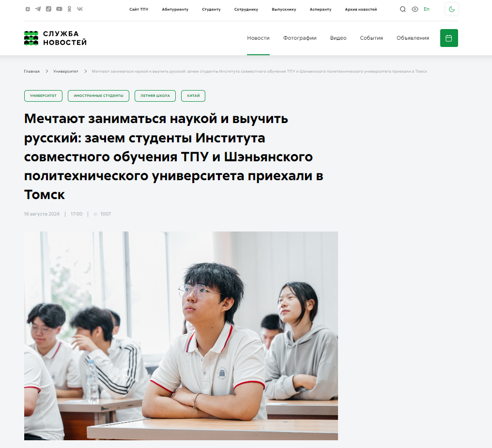Open Архив новостей in top menu

coord(361,9)
